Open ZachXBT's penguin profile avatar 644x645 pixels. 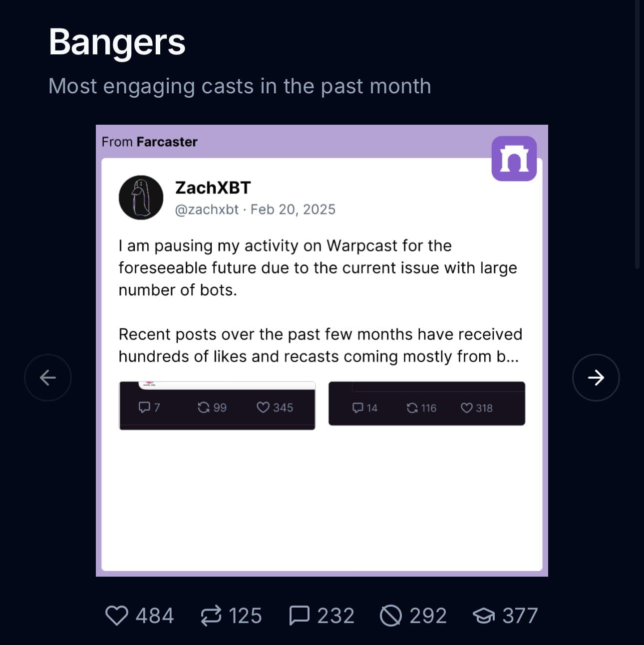(141, 198)
